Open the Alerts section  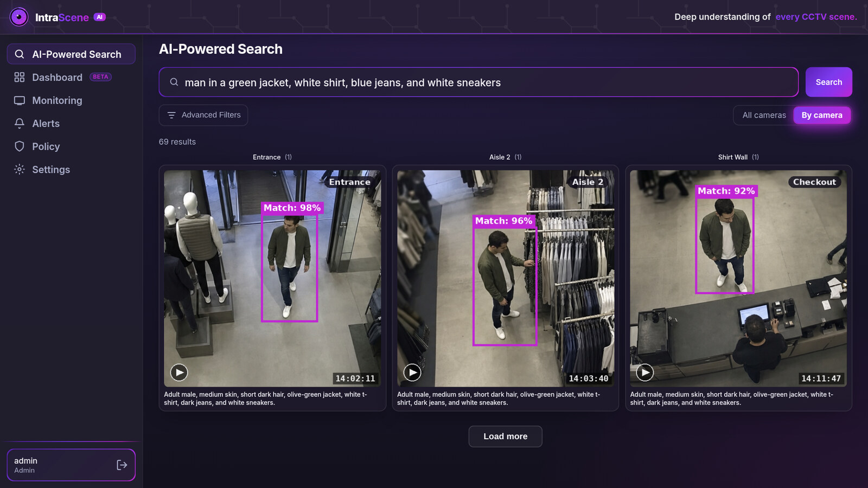pos(71,123)
